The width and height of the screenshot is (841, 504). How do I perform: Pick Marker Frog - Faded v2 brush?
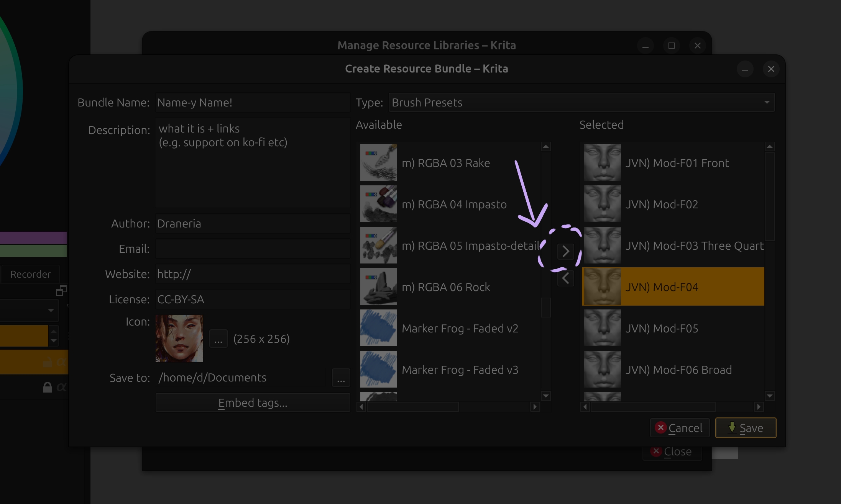[460, 329]
